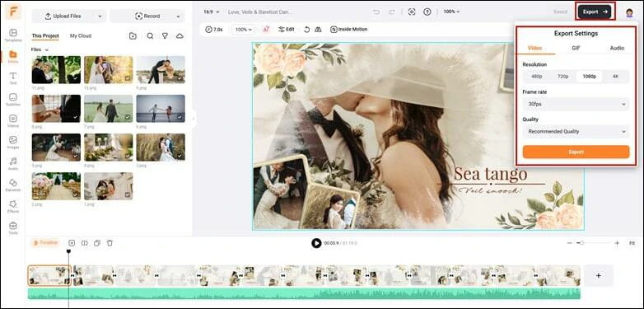Open the help question mark icon
The image size is (644, 309).
pyautogui.click(x=427, y=12)
